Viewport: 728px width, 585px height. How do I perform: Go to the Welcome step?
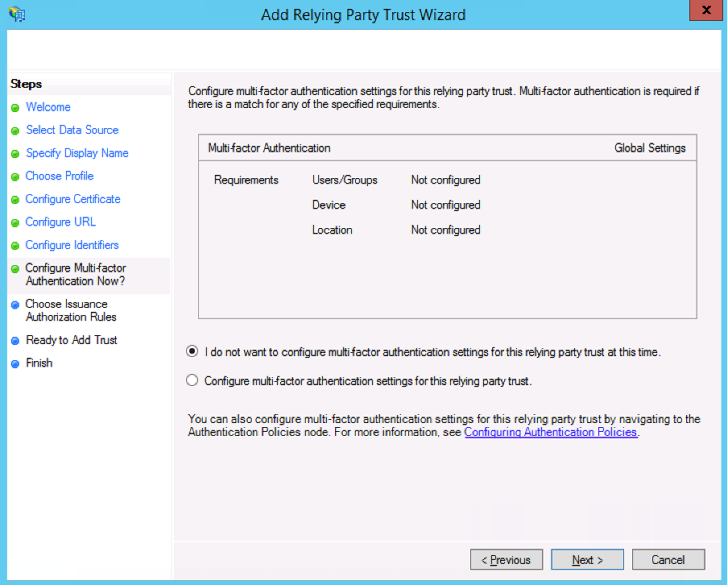(x=48, y=107)
